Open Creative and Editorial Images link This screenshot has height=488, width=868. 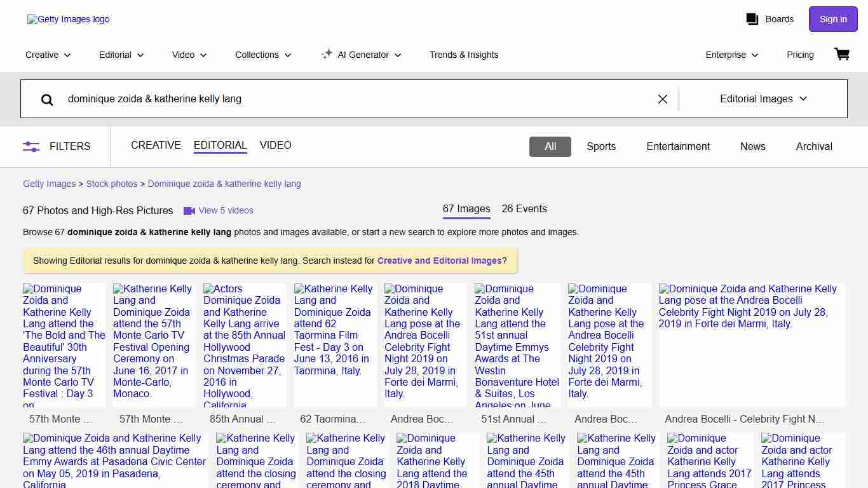(x=439, y=261)
